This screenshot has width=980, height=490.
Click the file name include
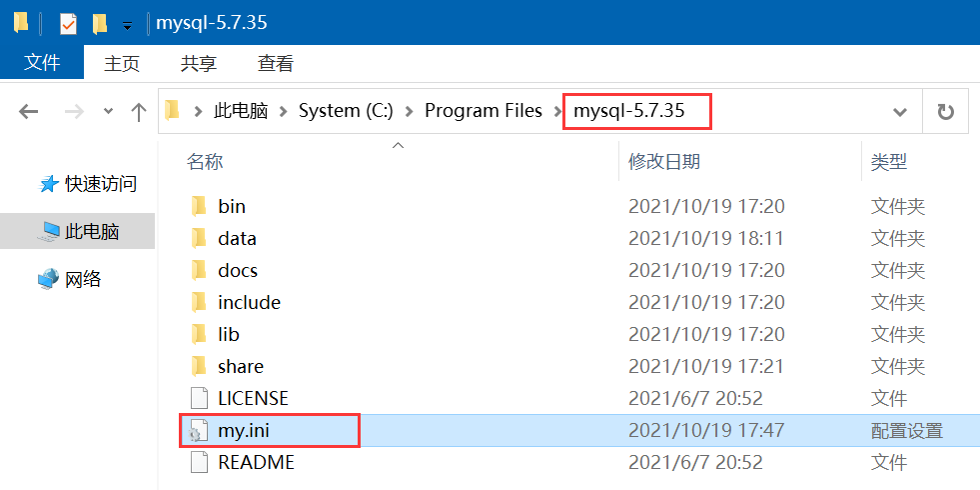pos(249,302)
